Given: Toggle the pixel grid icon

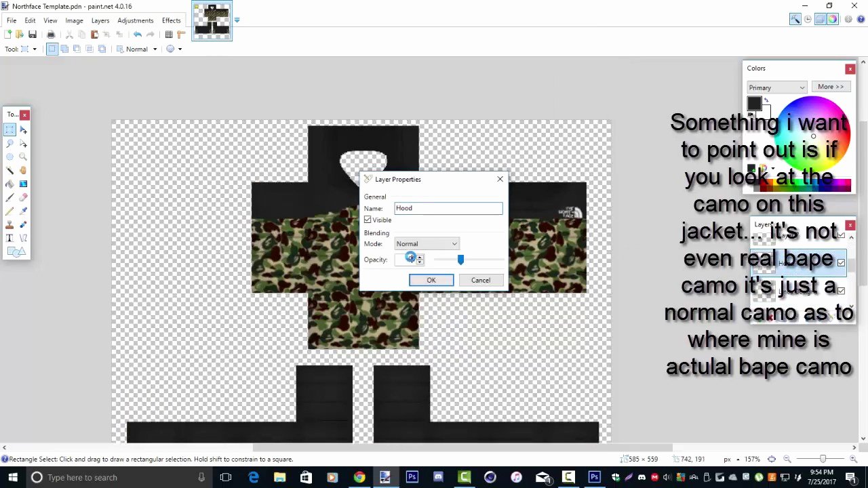Looking at the screenshot, I should point(169,35).
